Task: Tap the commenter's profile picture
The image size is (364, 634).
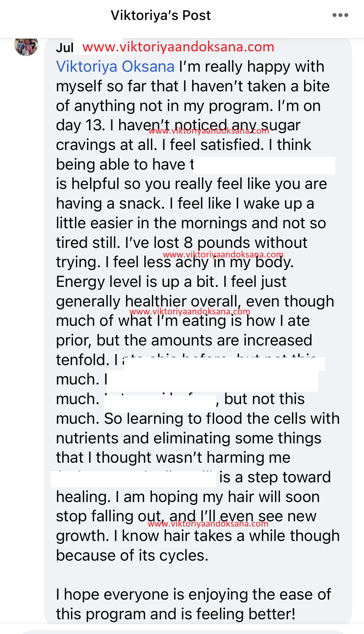Action: click(x=26, y=46)
